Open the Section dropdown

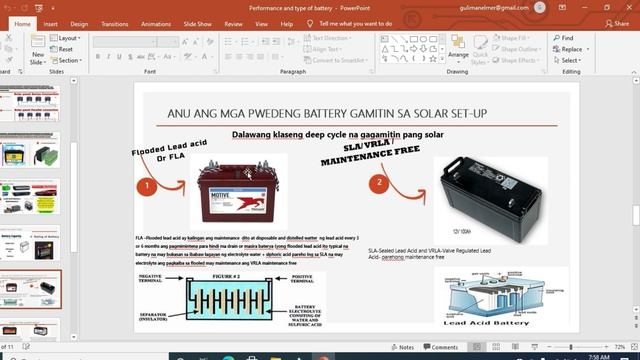point(66,60)
